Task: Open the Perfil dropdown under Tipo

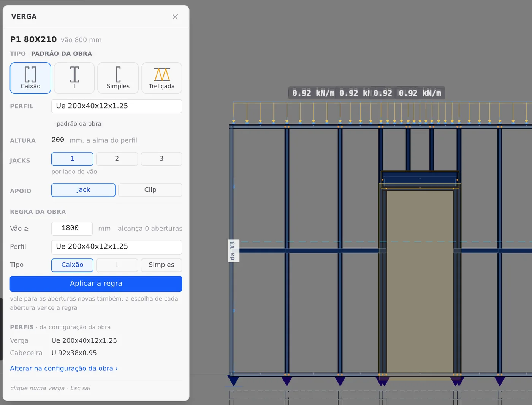Action: click(117, 106)
